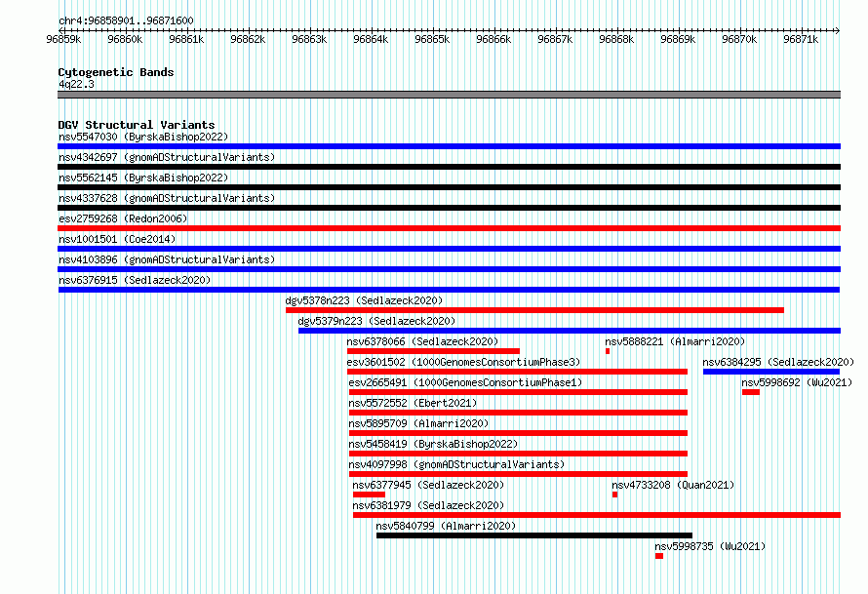Click the 4q22.3 band label
Viewport: 868px width, 594px height.
click(x=76, y=84)
